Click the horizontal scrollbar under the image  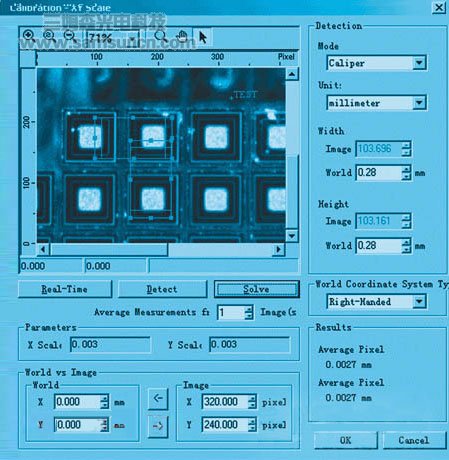(x=161, y=249)
